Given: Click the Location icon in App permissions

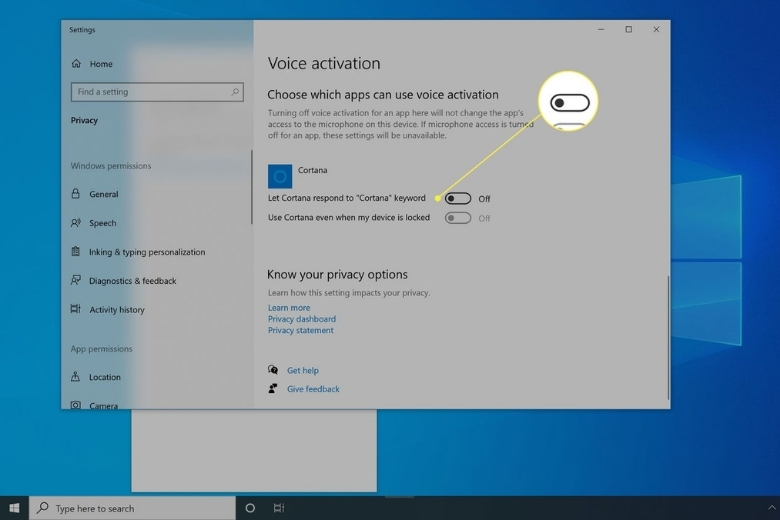Looking at the screenshot, I should [x=76, y=377].
